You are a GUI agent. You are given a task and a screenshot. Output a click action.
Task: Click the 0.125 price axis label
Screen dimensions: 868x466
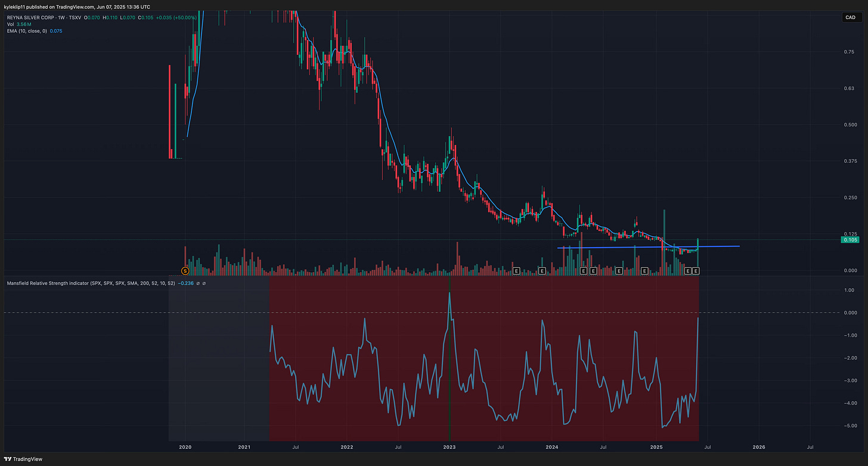[850, 234]
